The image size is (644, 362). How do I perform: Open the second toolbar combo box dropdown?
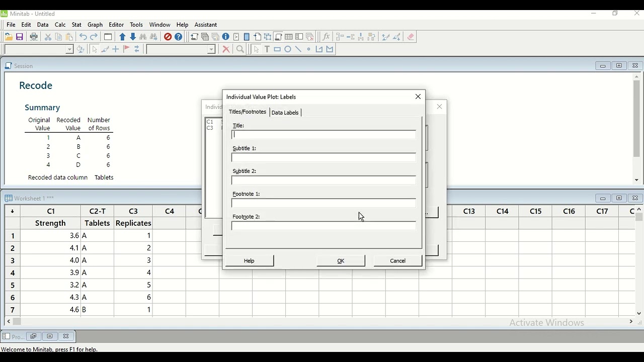click(x=211, y=49)
